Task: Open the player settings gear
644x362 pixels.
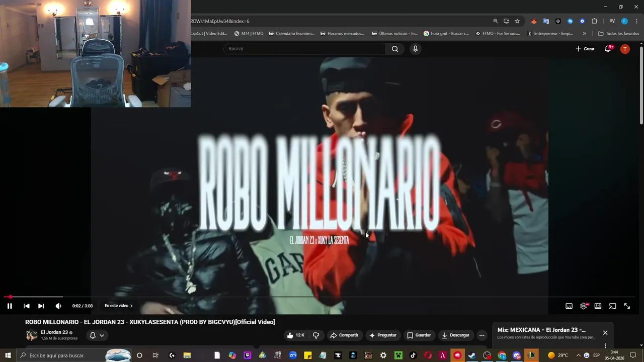Action: pyautogui.click(x=584, y=306)
